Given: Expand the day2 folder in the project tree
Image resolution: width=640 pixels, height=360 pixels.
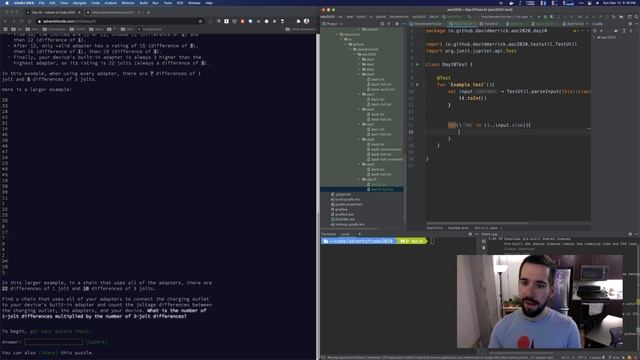Looking at the screenshot, I should point(360,64).
